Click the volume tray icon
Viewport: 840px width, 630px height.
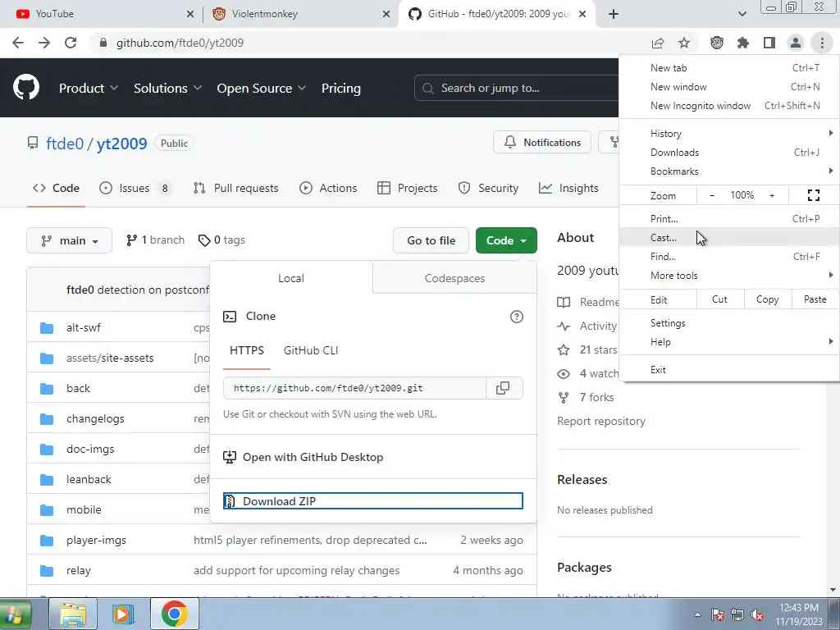coord(757,614)
